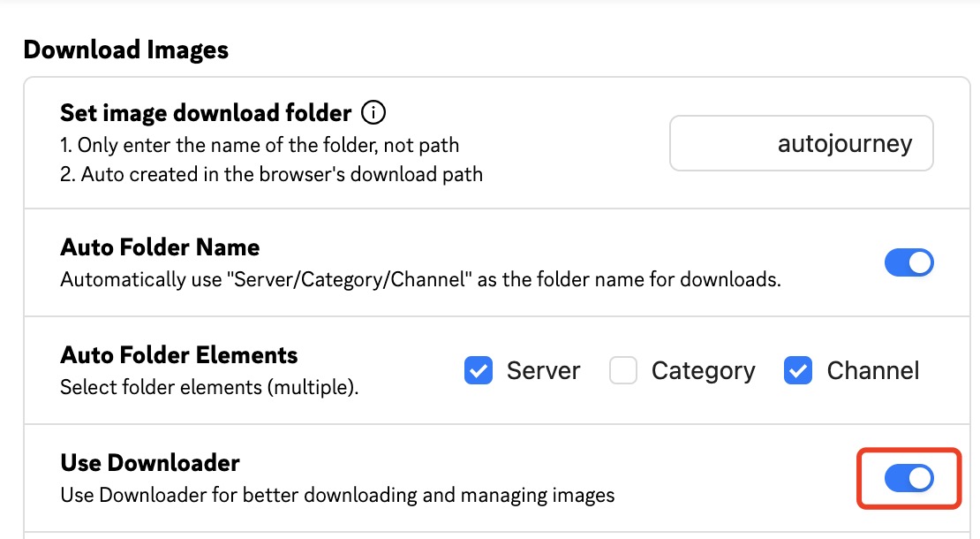Click the 'Only enter the name of the folder' note

[x=260, y=144]
